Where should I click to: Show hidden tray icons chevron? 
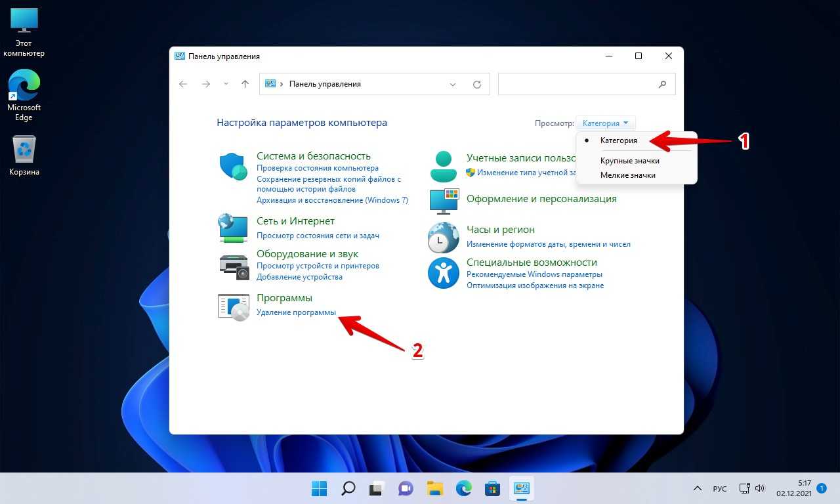coord(698,488)
